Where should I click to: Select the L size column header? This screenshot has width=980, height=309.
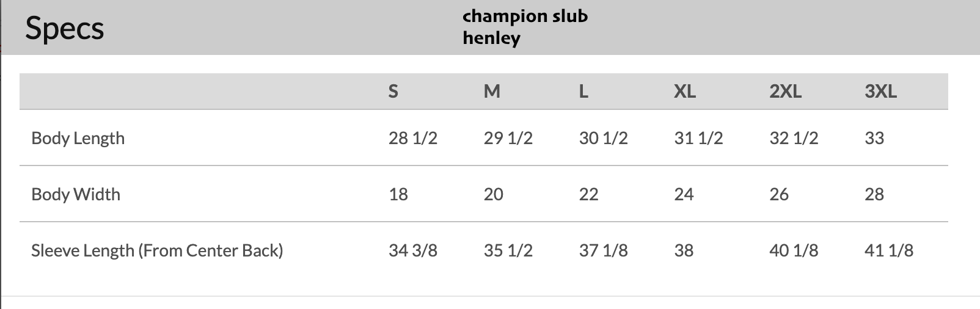tap(583, 92)
